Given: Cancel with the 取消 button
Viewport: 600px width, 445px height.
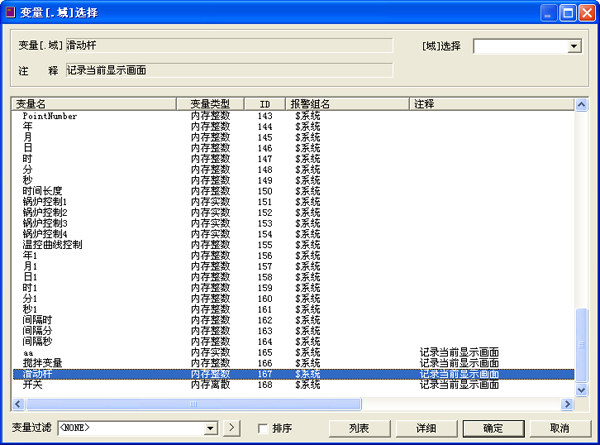Looking at the screenshot, I should 560,428.
